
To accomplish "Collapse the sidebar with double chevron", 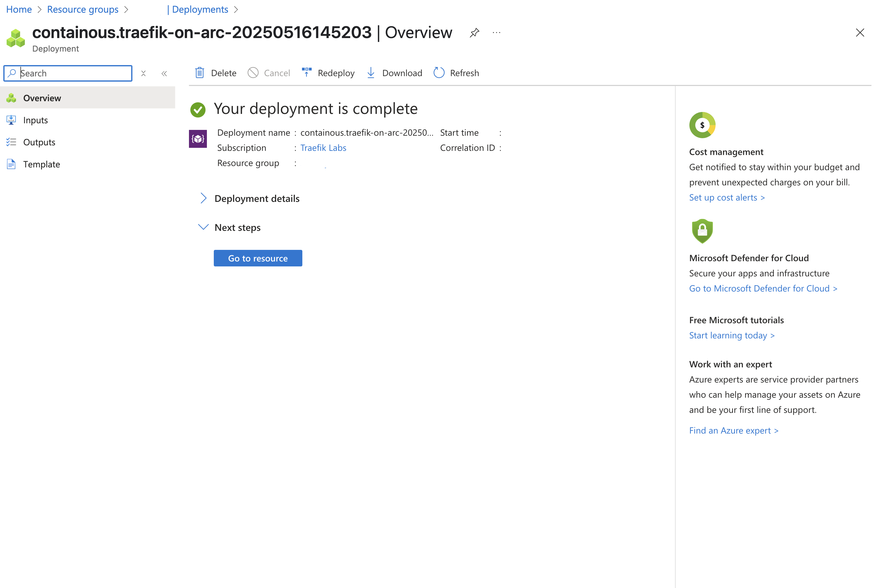I will point(164,73).
